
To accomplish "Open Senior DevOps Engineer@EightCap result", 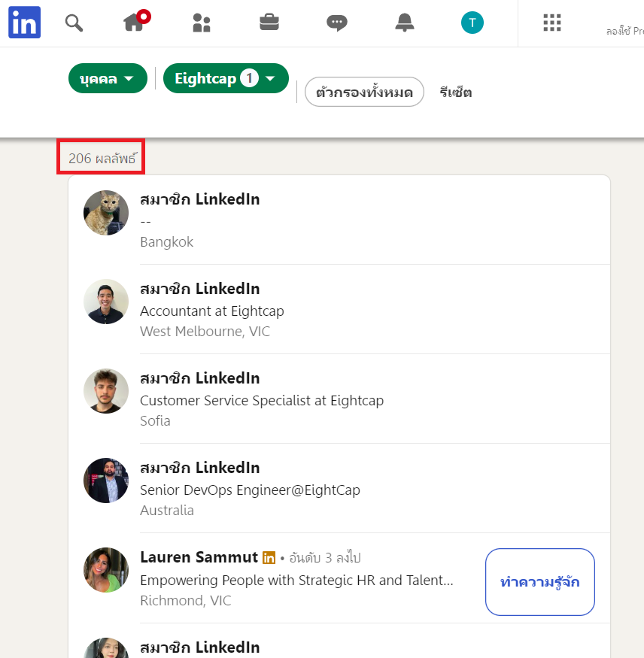I will coord(250,490).
